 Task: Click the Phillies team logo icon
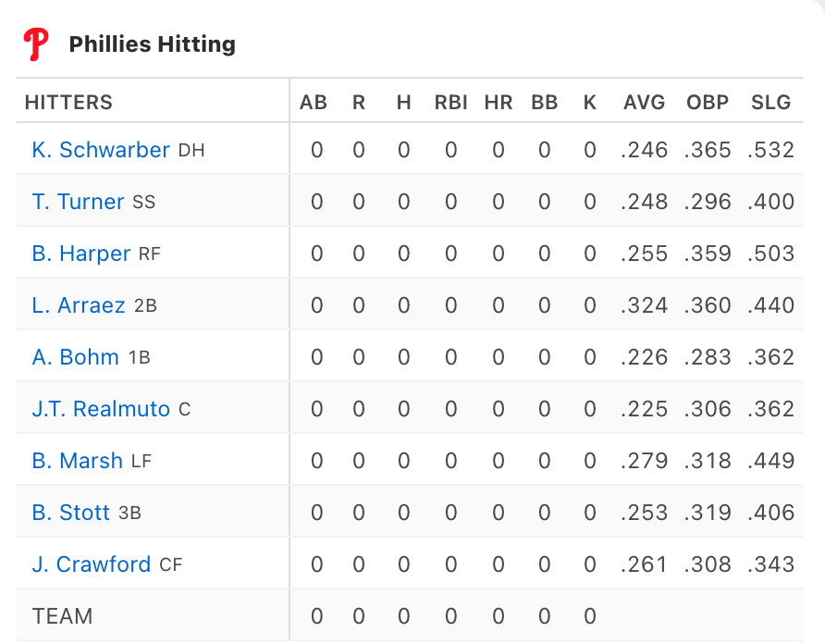click(x=36, y=44)
